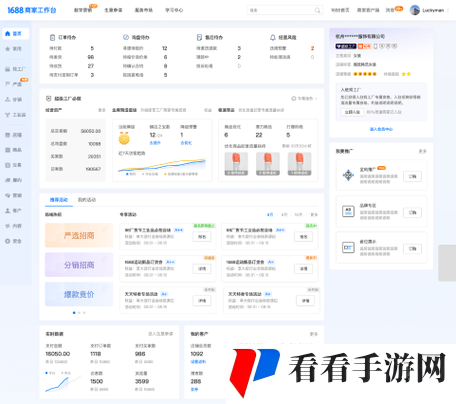Open the 进入会员中心 link

coord(381,129)
